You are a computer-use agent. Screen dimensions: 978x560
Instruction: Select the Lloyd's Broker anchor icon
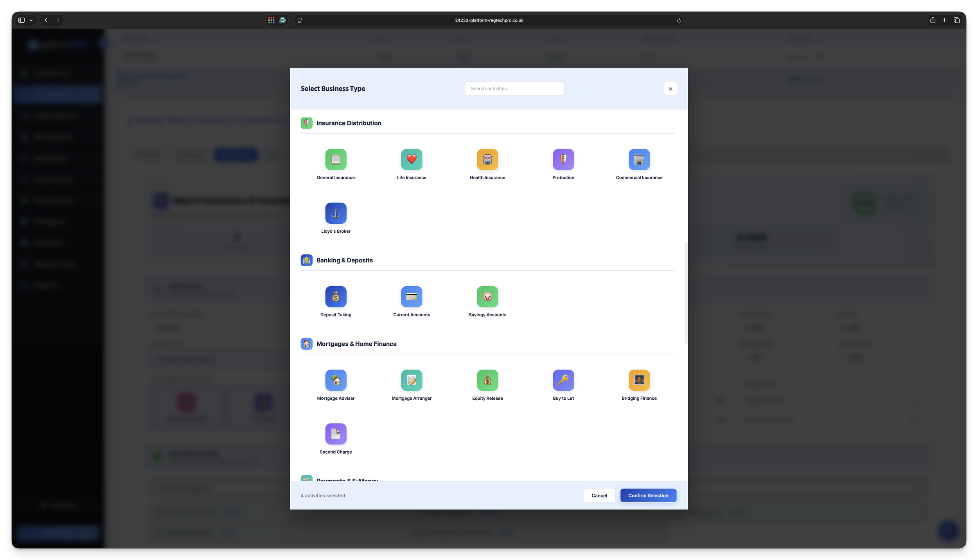click(336, 213)
